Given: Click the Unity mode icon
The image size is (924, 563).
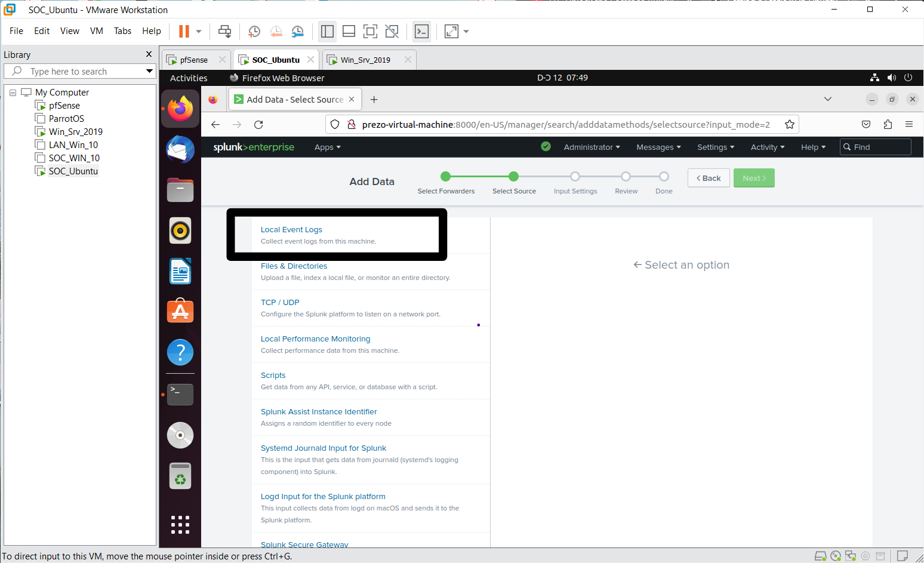Looking at the screenshot, I should pyautogui.click(x=392, y=31).
